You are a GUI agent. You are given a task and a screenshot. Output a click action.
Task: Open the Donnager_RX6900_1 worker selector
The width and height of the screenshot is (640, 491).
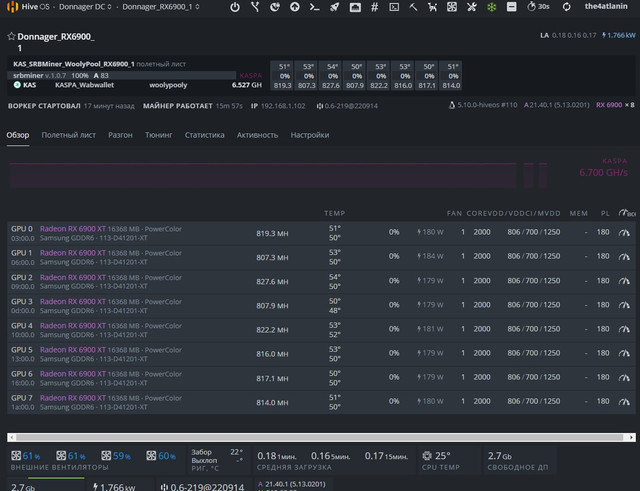click(x=161, y=7)
